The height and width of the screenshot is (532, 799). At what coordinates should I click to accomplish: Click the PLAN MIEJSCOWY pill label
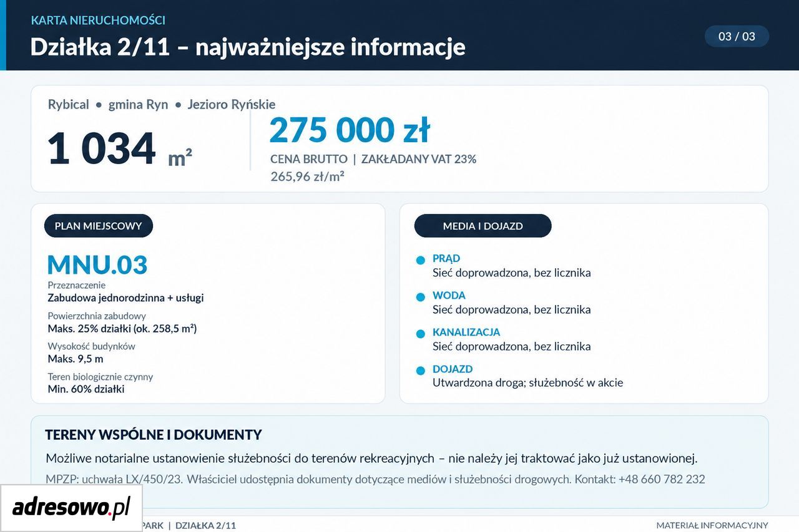(98, 226)
